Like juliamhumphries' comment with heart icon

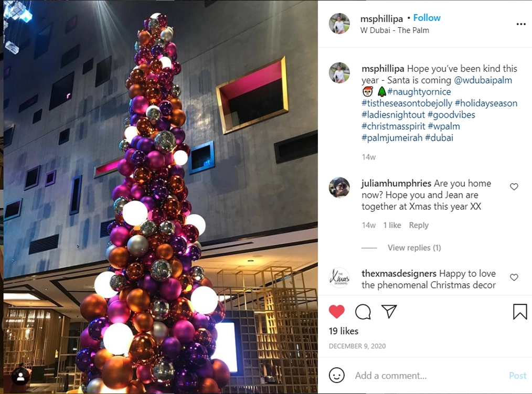click(514, 187)
